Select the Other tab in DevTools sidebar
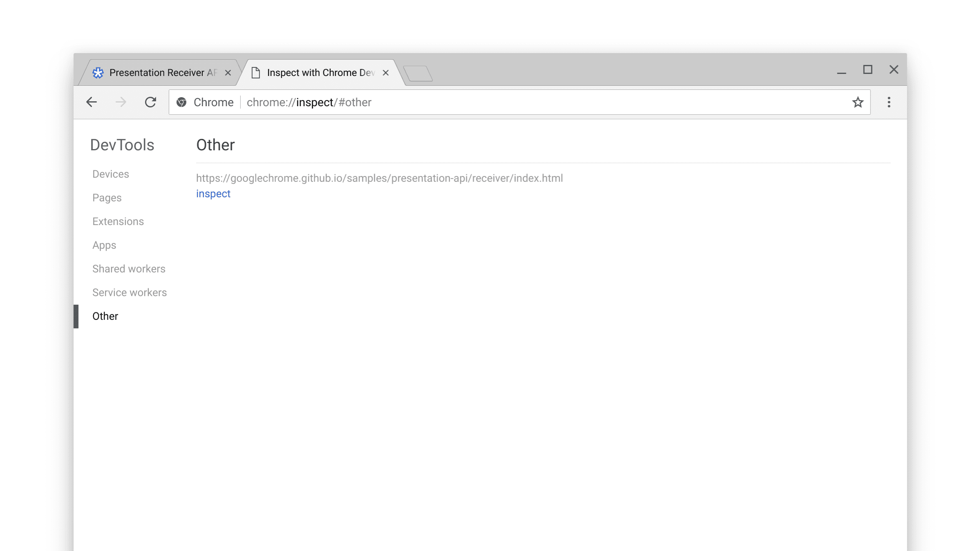Viewport: 980px width, 551px height. pyautogui.click(x=105, y=316)
